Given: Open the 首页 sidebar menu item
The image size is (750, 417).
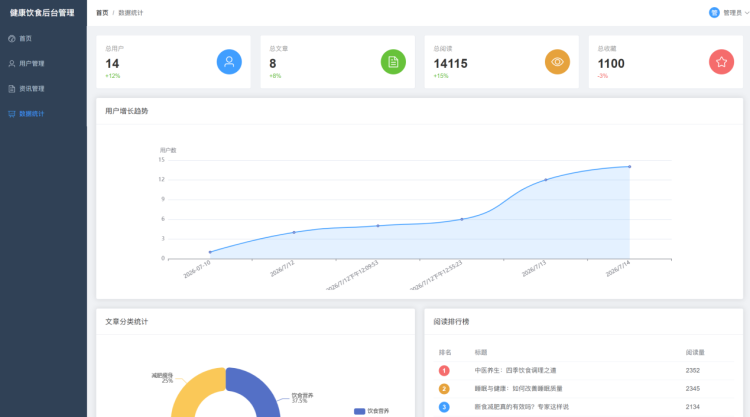Looking at the screenshot, I should tap(43, 39).
